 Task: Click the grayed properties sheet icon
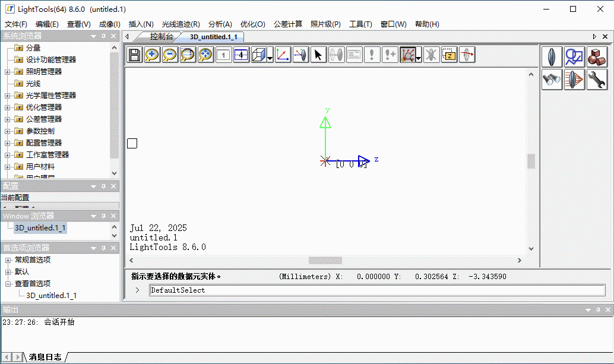coord(354,55)
